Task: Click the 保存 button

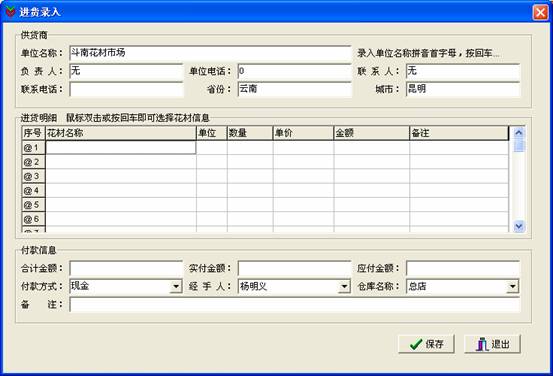Action: 426,344
